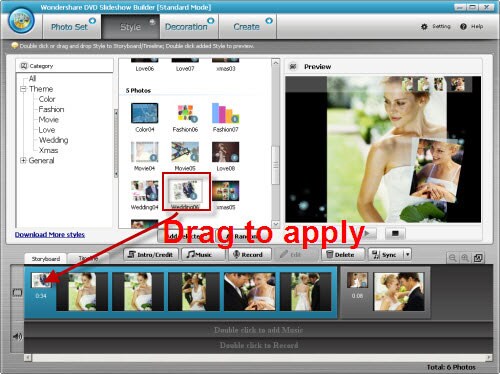Select the Wedding category
Image resolution: width=500 pixels, height=374 pixels.
(53, 140)
